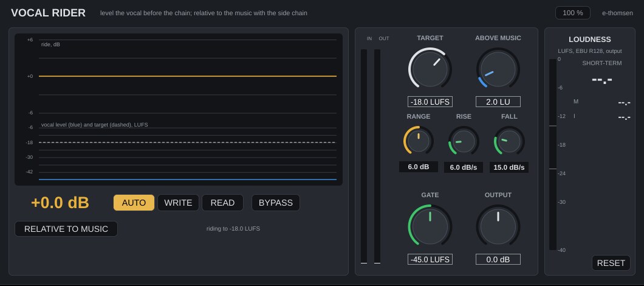The width and height of the screenshot is (644, 286).
Task: Toggle RELATIVE TO MUSIC button
Action: (66, 229)
